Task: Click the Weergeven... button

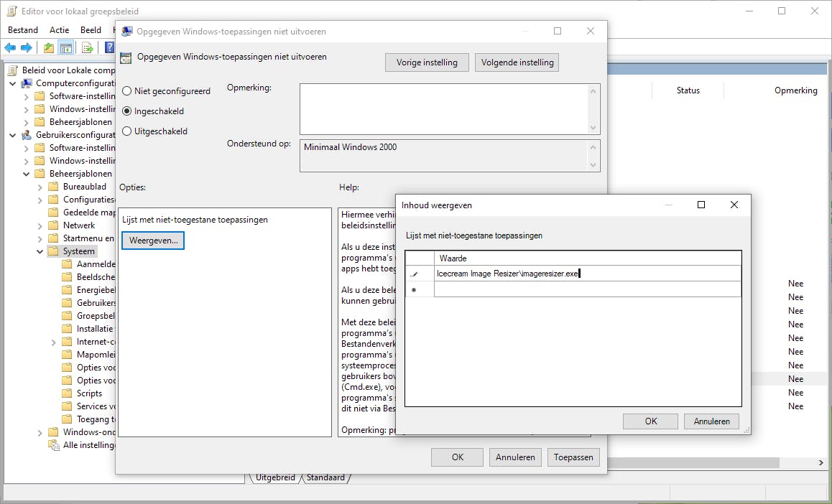Action: click(153, 241)
